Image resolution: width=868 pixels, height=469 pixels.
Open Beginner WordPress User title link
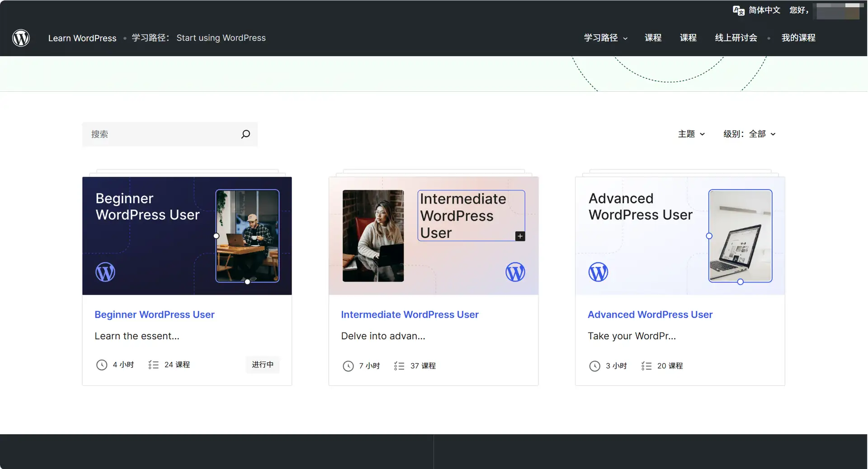point(154,314)
